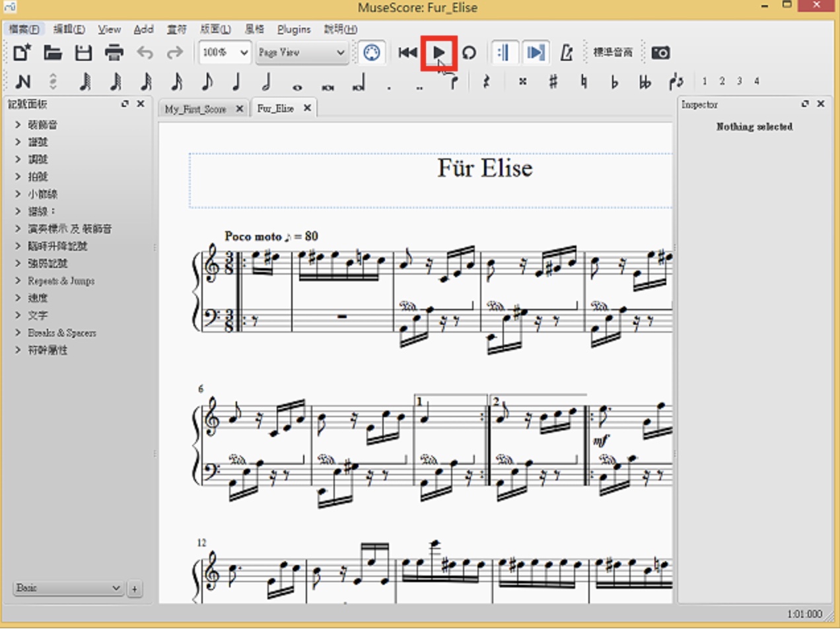Toggle pan score during playback
840x631 pixels.
coord(535,52)
